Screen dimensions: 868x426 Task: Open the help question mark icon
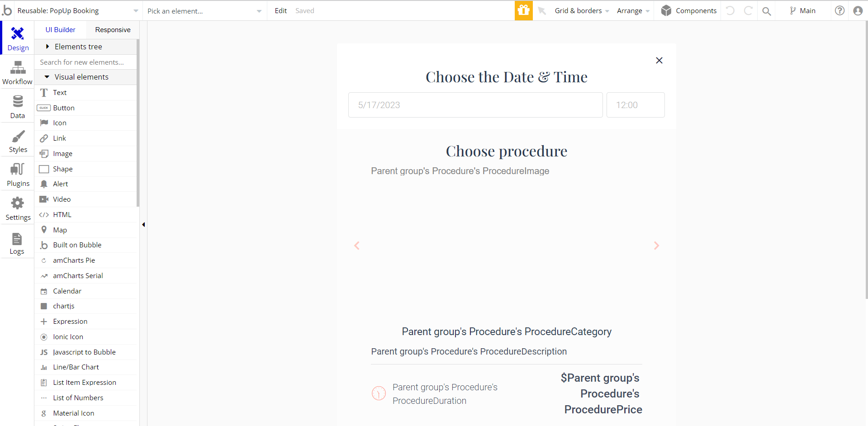coord(840,10)
